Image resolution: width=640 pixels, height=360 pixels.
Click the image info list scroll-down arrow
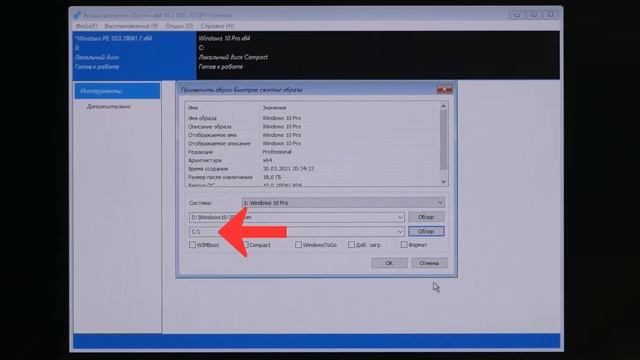pyautogui.click(x=444, y=182)
